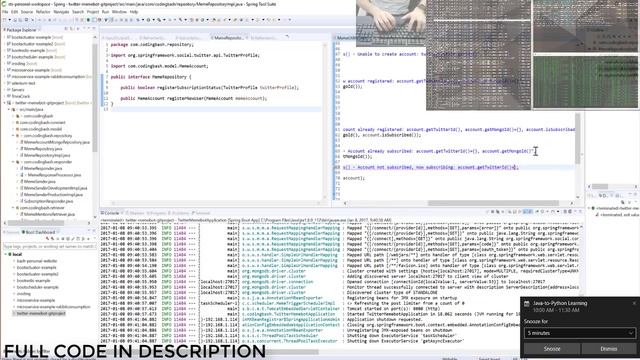Select MemeRepository.java in Package Explorer
This screenshot has height=360, width=640.
(x=43, y=149)
